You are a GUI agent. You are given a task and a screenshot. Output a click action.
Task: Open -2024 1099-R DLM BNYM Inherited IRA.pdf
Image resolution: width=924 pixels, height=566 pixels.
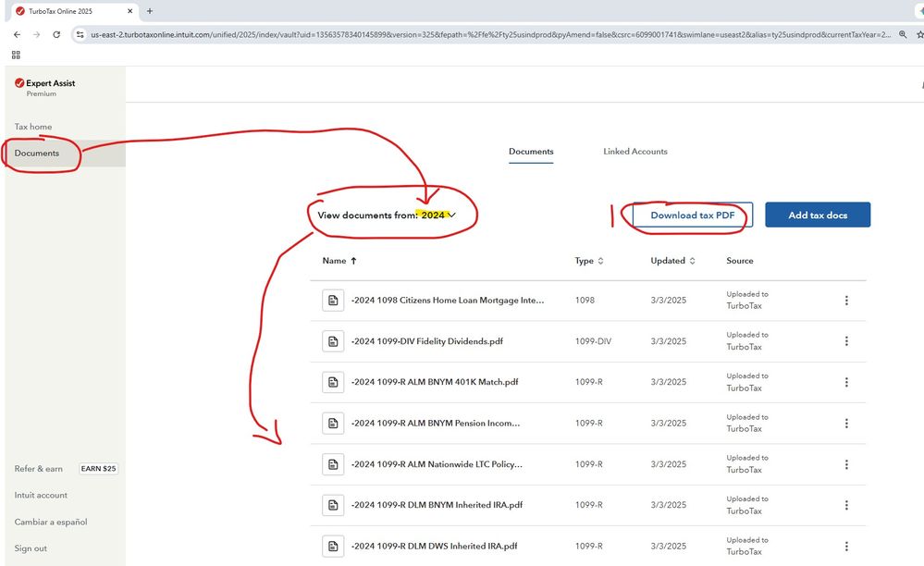tap(437, 505)
